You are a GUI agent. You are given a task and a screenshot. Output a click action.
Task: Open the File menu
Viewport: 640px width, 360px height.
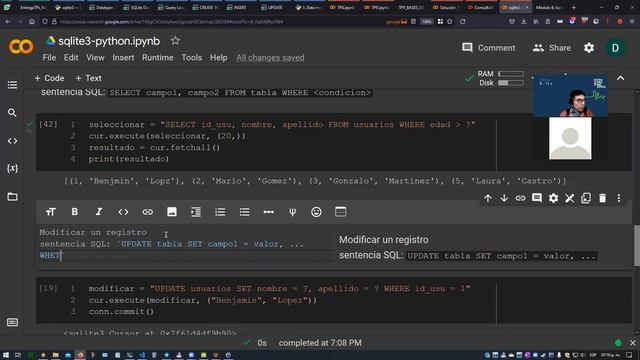click(x=49, y=58)
